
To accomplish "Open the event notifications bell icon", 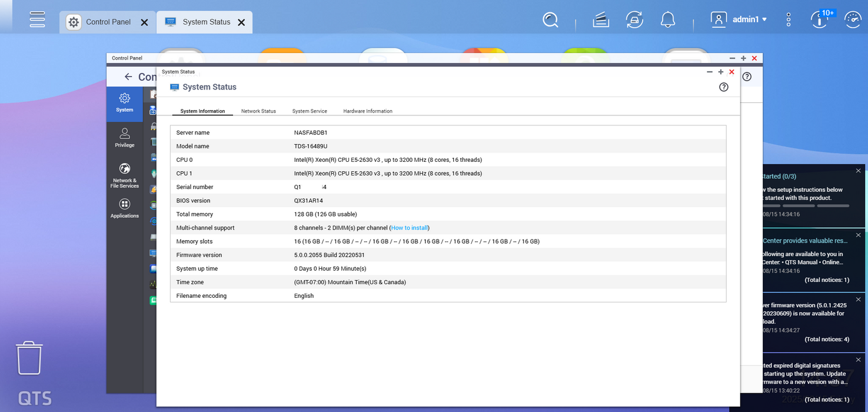I will coord(667,20).
